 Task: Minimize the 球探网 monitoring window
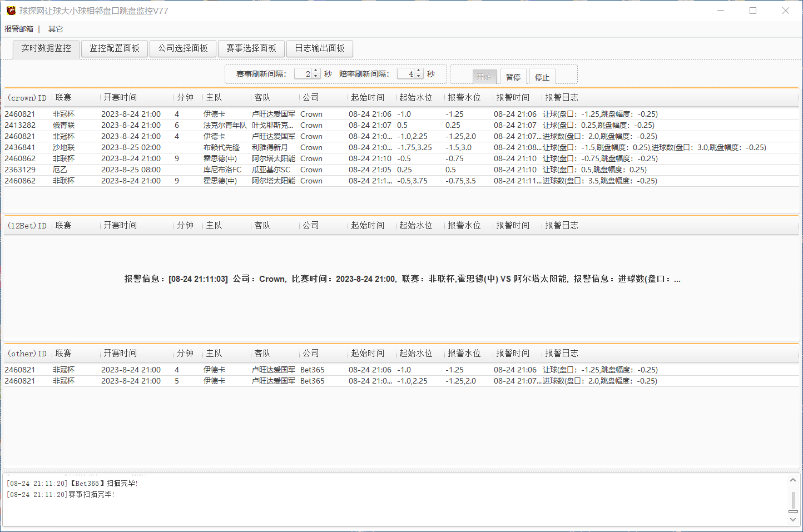tap(721, 11)
